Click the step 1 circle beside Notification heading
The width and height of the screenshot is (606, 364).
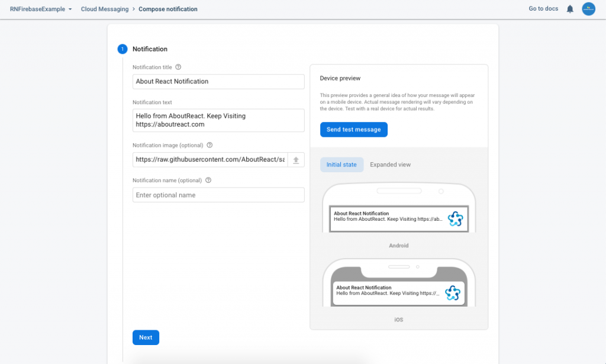(x=123, y=49)
